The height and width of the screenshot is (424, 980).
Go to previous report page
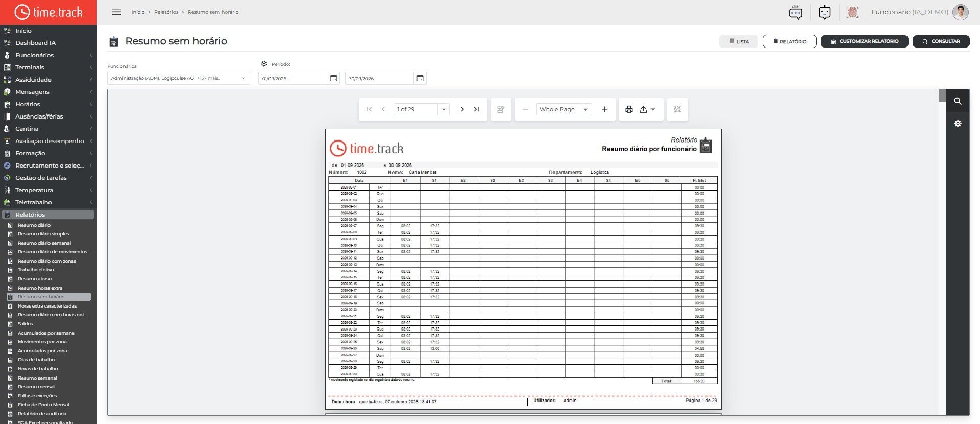click(x=383, y=109)
